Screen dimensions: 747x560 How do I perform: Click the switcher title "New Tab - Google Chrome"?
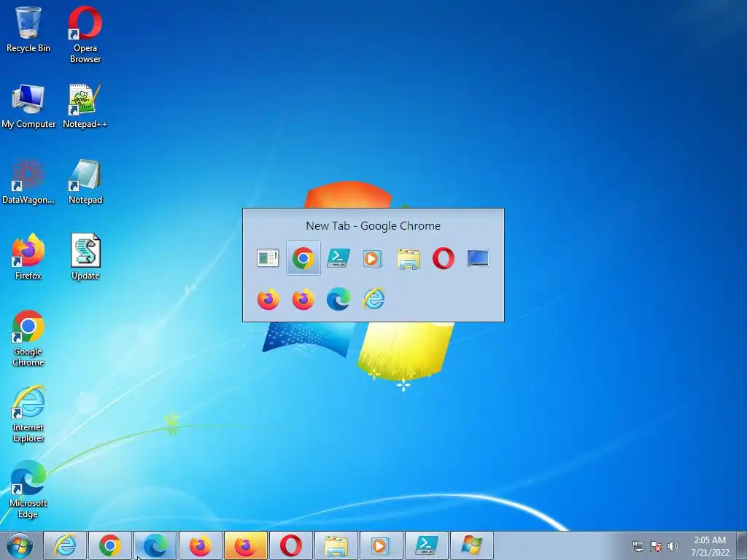tap(373, 226)
